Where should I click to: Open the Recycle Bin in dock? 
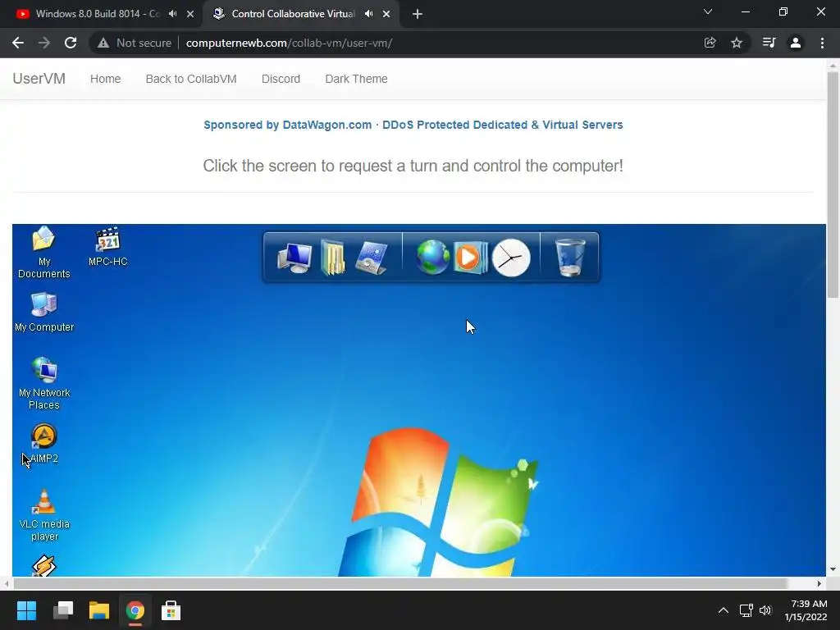570,258
